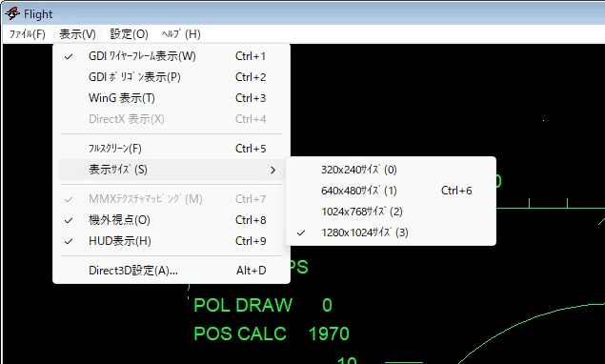Open the ファイル(F) menu
This screenshot has width=605, height=364.
pos(27,34)
